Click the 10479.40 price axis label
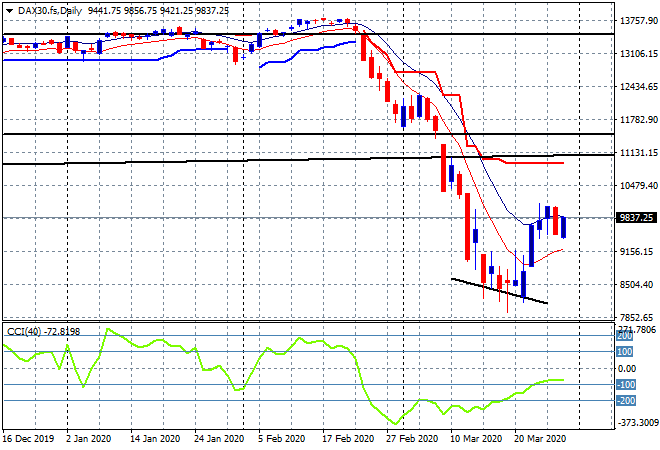660x450 pixels. coord(639,186)
